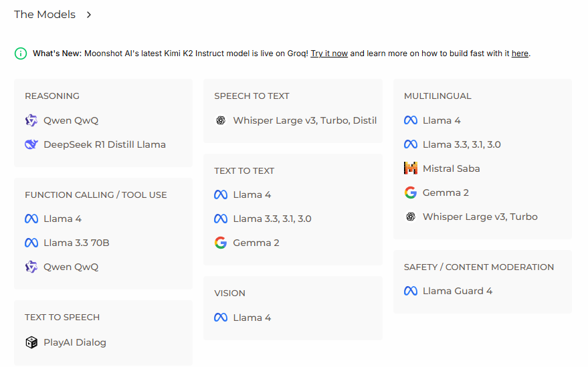Screen dimensions: 588x367
Task: Click the DeepSeek whale icon
Action: coord(31,144)
